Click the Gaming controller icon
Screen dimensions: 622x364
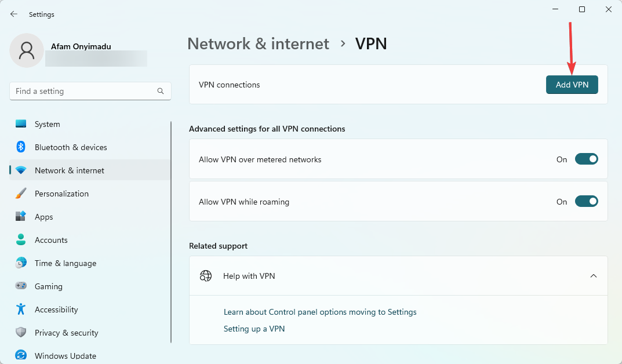click(x=21, y=286)
